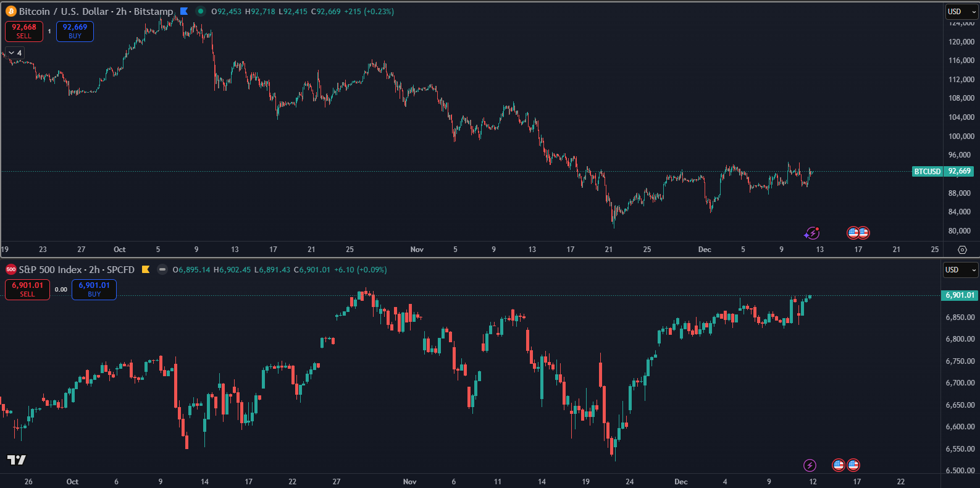Expand the collapsed indicators legend showing 4
The image size is (980, 488).
15,53
